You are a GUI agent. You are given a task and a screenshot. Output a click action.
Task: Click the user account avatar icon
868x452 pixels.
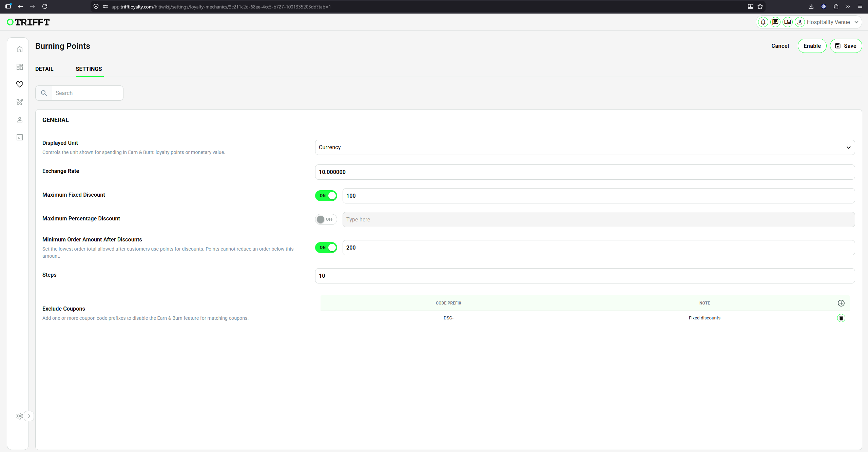coord(800,22)
